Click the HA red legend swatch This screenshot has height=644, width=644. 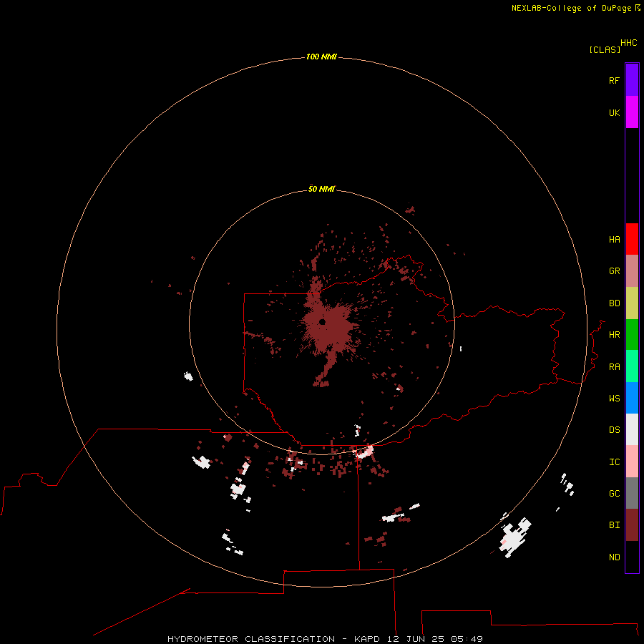click(632, 239)
